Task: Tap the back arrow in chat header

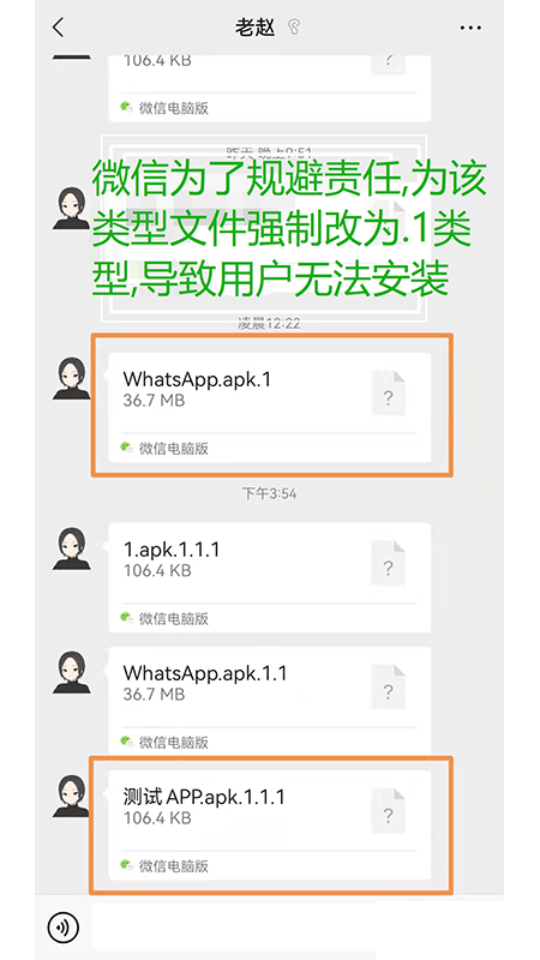Action: click(x=58, y=28)
